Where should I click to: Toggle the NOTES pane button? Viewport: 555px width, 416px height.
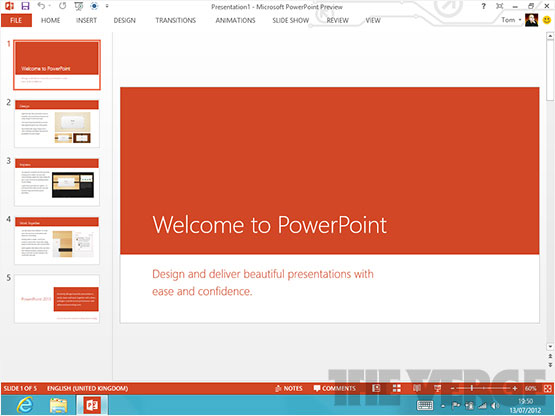click(289, 388)
